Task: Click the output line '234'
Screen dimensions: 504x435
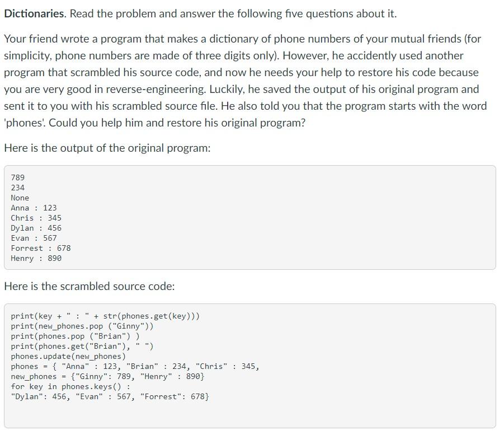Action: pos(18,188)
